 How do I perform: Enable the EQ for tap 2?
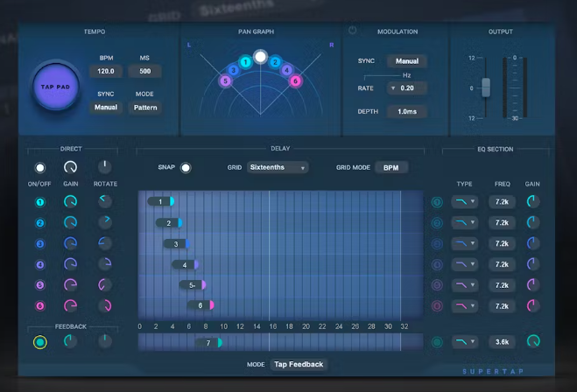click(x=437, y=223)
